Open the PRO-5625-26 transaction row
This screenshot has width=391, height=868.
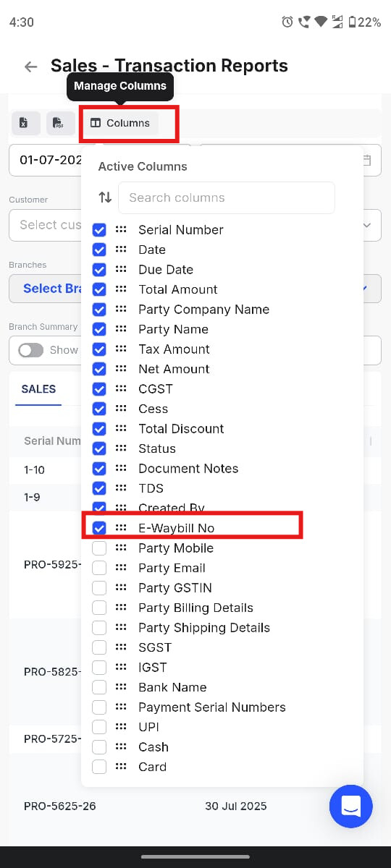[195, 806]
